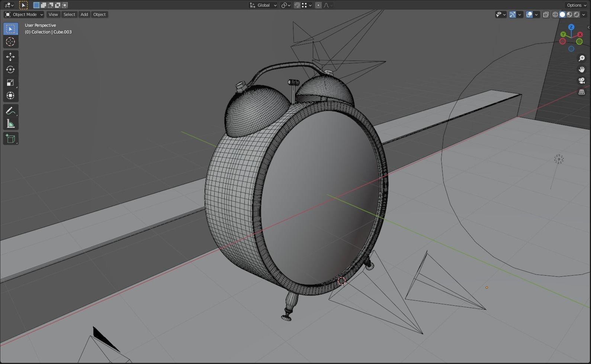Choose the Move tool

tap(10, 57)
